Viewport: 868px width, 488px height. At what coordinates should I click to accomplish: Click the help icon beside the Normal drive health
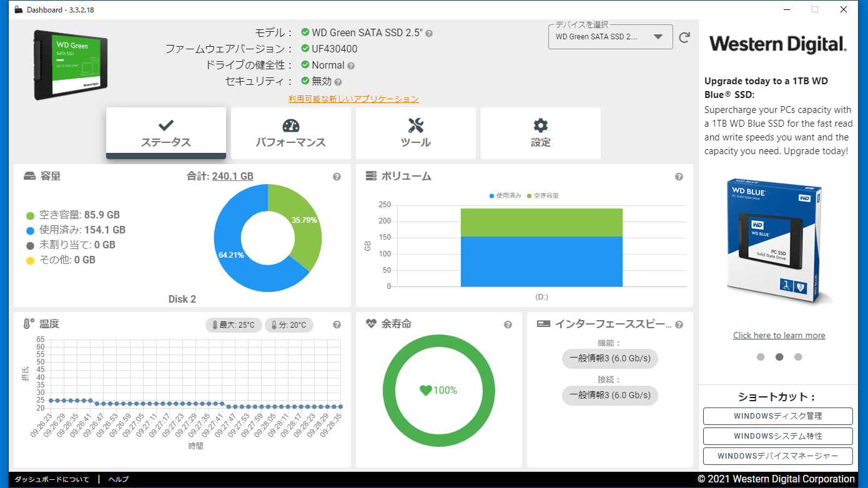(351, 66)
